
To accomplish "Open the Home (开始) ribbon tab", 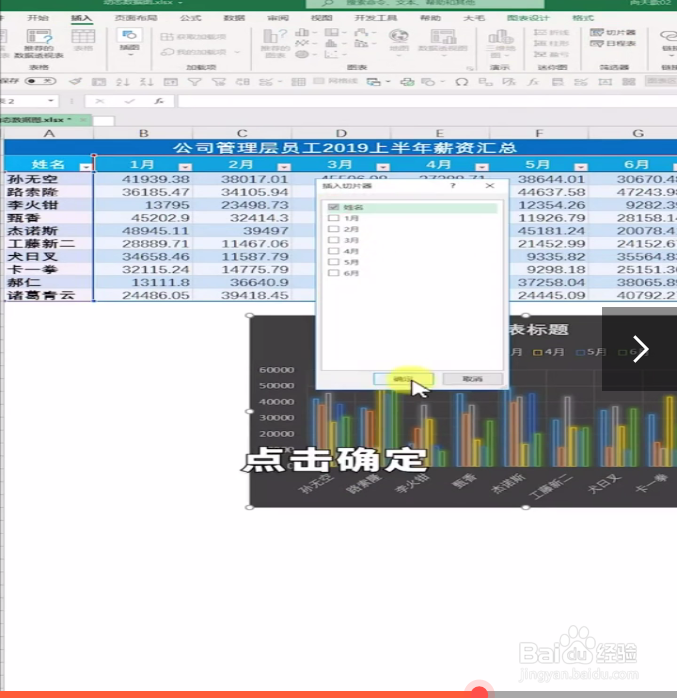I will 38,18.
